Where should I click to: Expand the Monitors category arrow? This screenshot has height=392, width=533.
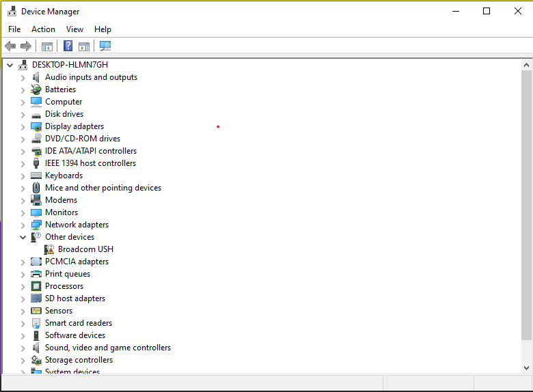23,213
